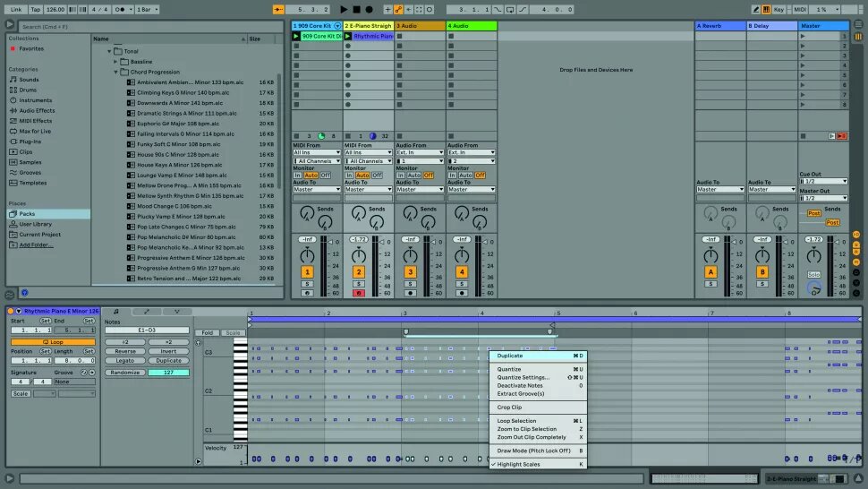The width and height of the screenshot is (868, 489).
Task: Enable Solo on track 3
Action: click(411, 284)
